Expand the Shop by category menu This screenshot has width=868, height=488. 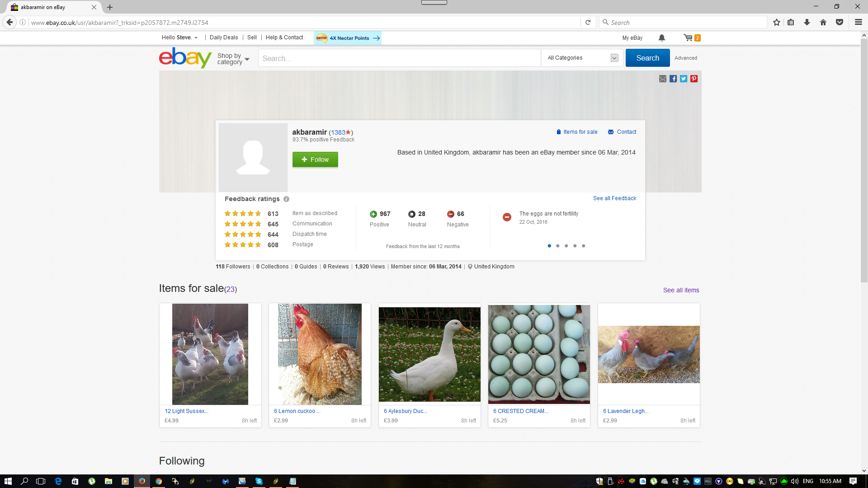pyautogui.click(x=233, y=59)
